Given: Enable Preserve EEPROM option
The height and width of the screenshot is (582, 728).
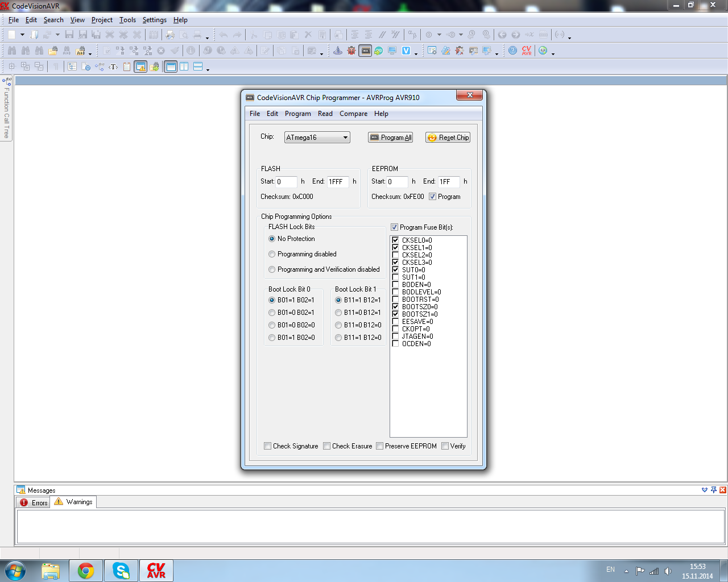Looking at the screenshot, I should pos(379,446).
